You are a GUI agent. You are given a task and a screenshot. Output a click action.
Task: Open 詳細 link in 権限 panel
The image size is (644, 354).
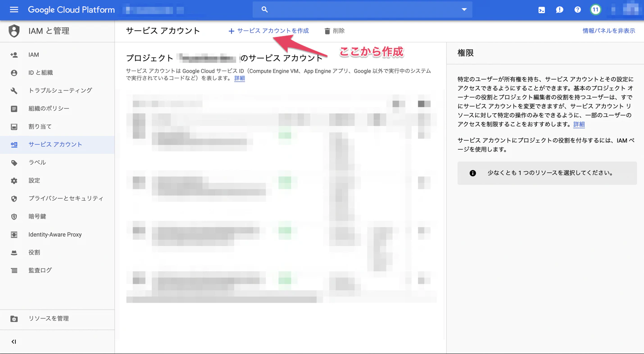coord(579,125)
